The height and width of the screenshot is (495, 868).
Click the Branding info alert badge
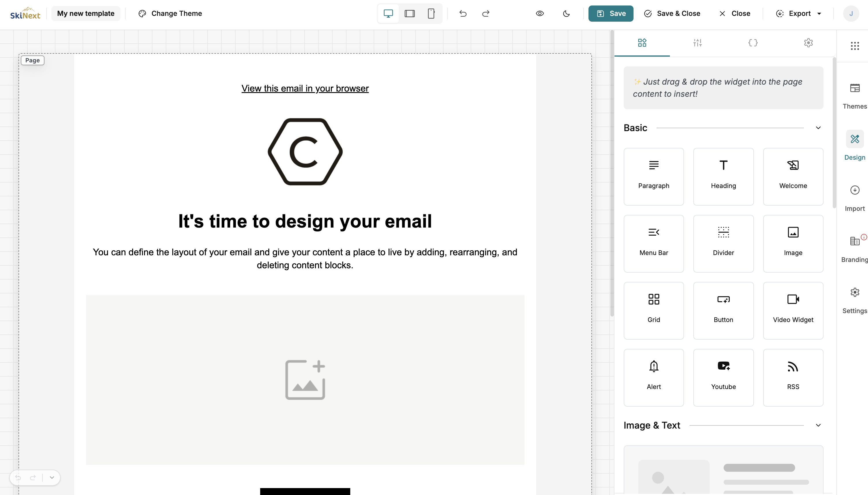[x=864, y=237]
